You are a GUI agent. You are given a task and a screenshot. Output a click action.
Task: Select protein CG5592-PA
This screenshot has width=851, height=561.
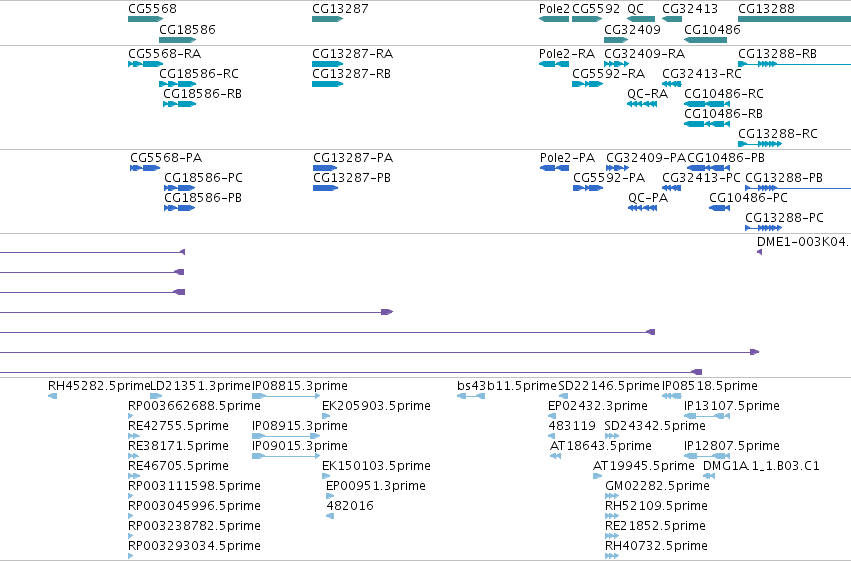(609, 178)
